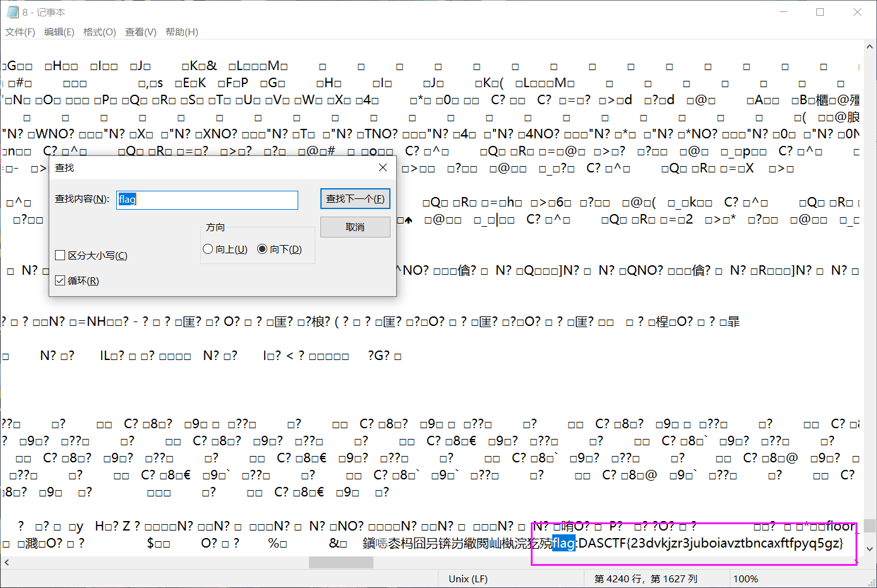
Task: Click the highlighted 'flag' text in document
Action: point(564,543)
